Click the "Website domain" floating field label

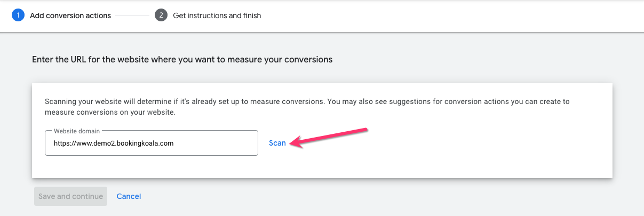click(77, 131)
